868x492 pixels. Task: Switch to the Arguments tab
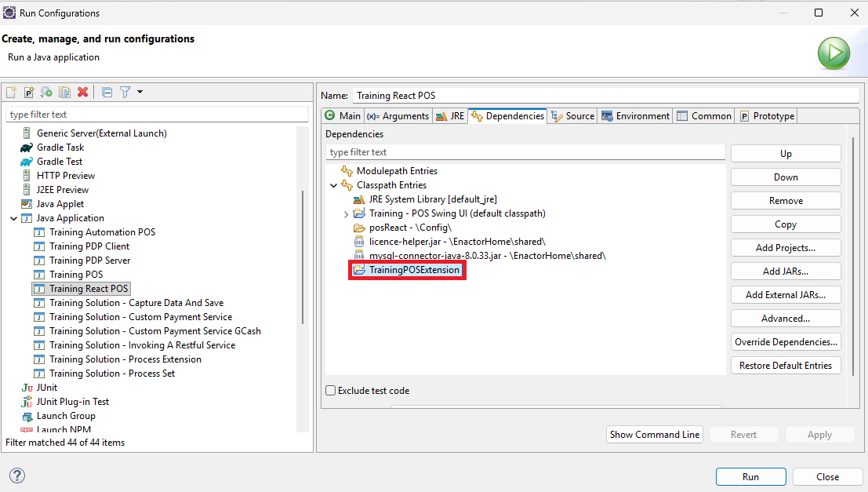(398, 115)
